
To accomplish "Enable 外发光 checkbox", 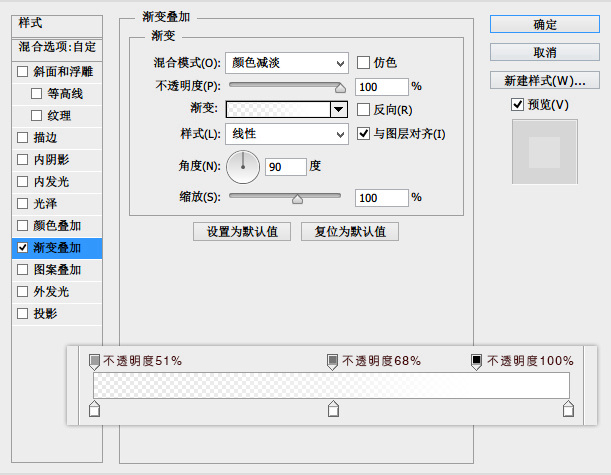I will pyautogui.click(x=23, y=291).
